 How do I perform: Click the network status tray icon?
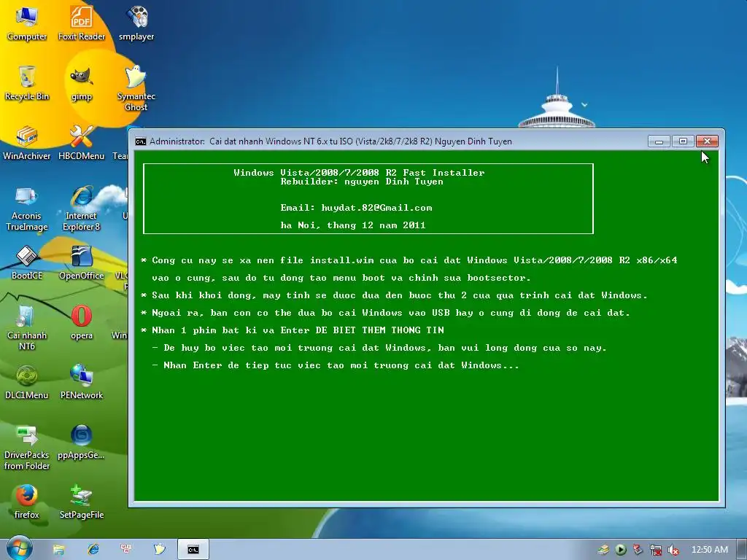tap(656, 550)
